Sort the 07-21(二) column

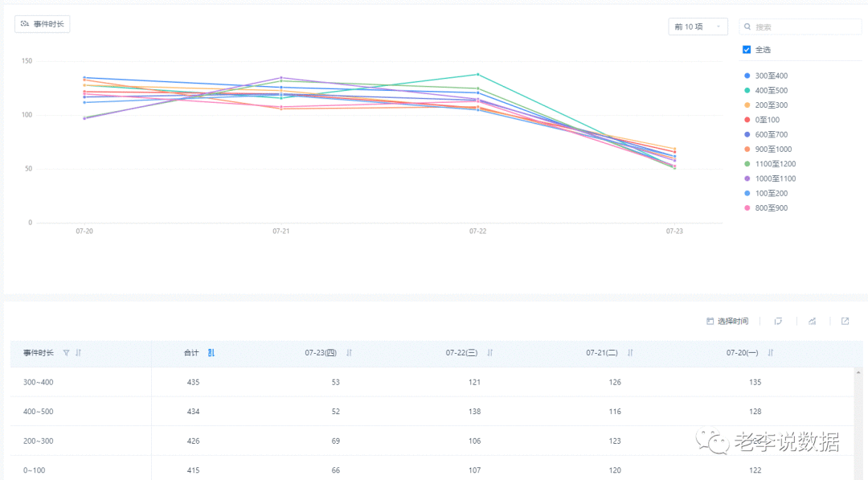[630, 353]
